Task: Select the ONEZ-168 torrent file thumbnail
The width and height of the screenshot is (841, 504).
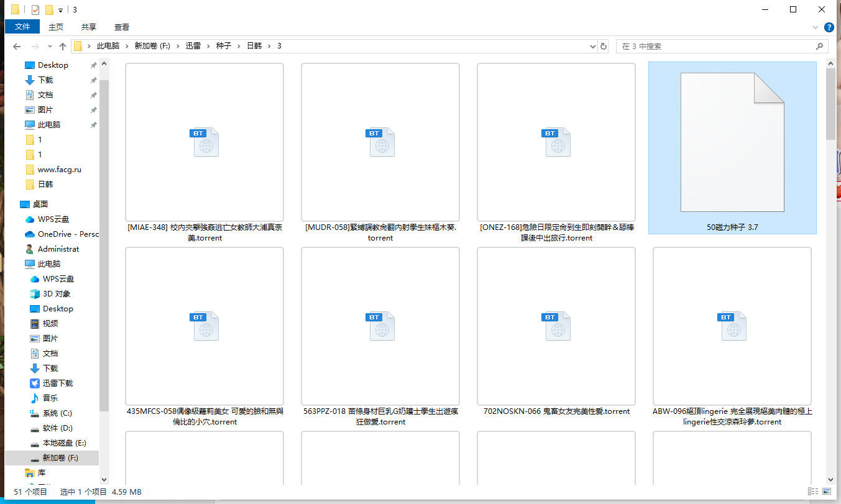Action: [556, 142]
